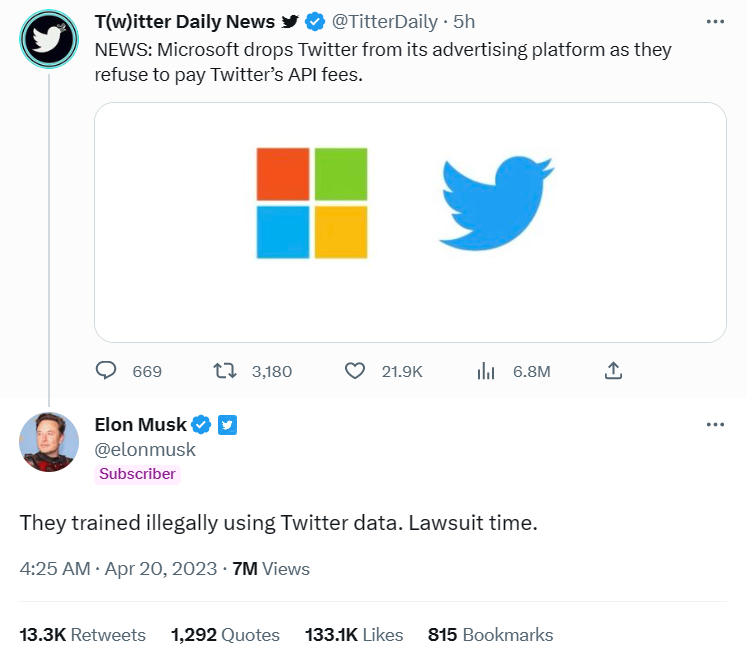Open more options menu on Elon Musk tweet
Image resolution: width=747 pixels, height=664 pixels.
click(x=714, y=424)
